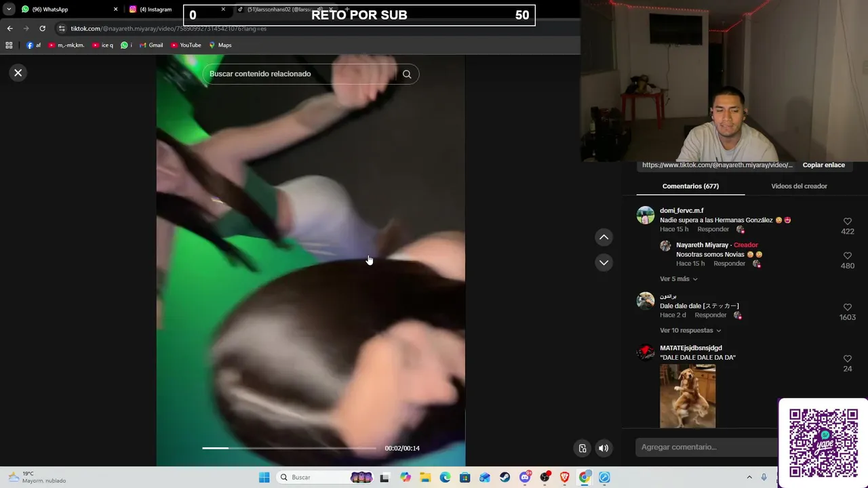Go back with the browser back arrow
Screen dimensions: 868x488
point(9,28)
